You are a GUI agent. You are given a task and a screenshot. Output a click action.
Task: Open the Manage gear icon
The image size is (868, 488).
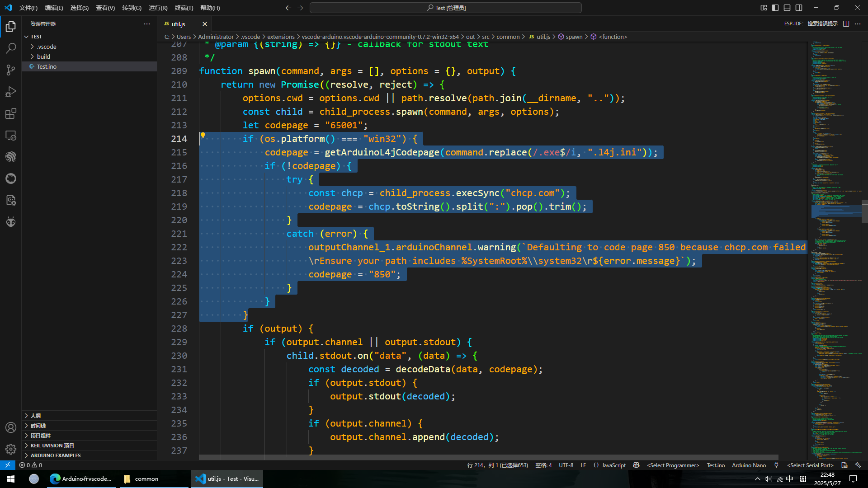pos(11,449)
